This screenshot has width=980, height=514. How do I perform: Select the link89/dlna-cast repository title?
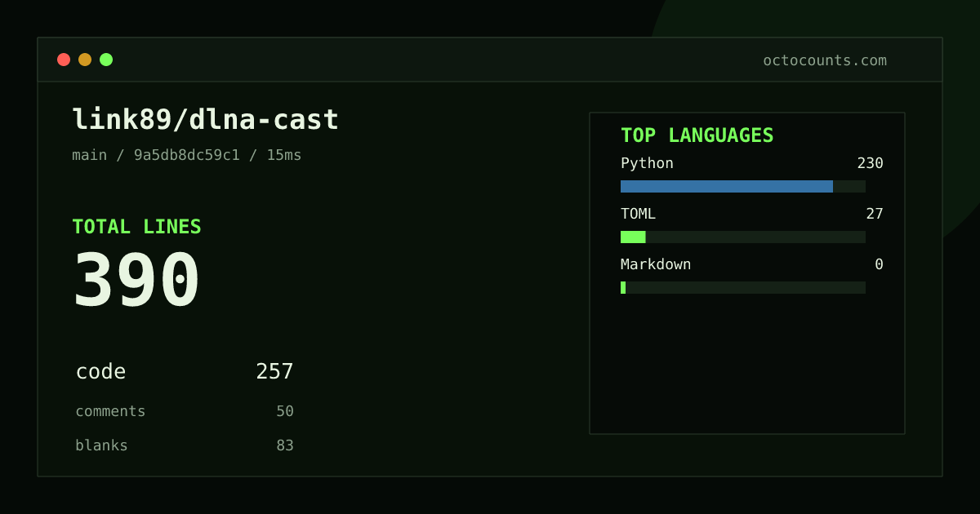click(x=205, y=120)
